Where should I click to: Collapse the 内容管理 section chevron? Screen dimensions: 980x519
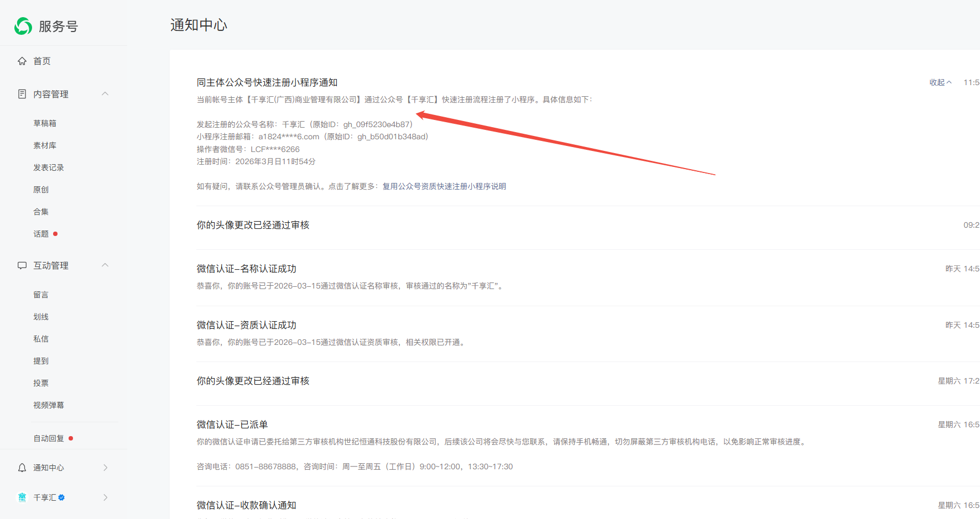pyautogui.click(x=105, y=94)
